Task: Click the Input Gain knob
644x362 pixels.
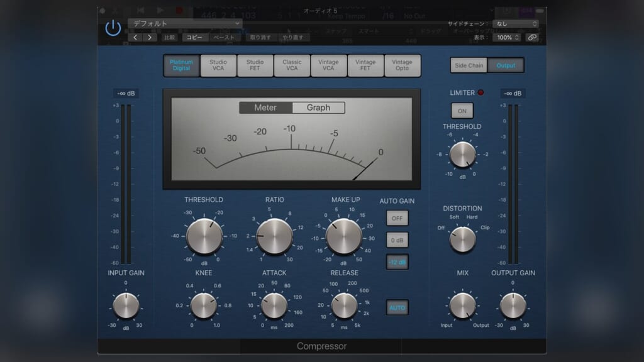Action: [x=126, y=306]
